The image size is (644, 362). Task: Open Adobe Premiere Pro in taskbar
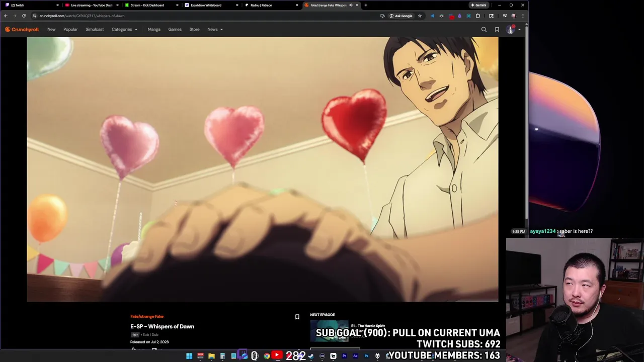coord(344,356)
